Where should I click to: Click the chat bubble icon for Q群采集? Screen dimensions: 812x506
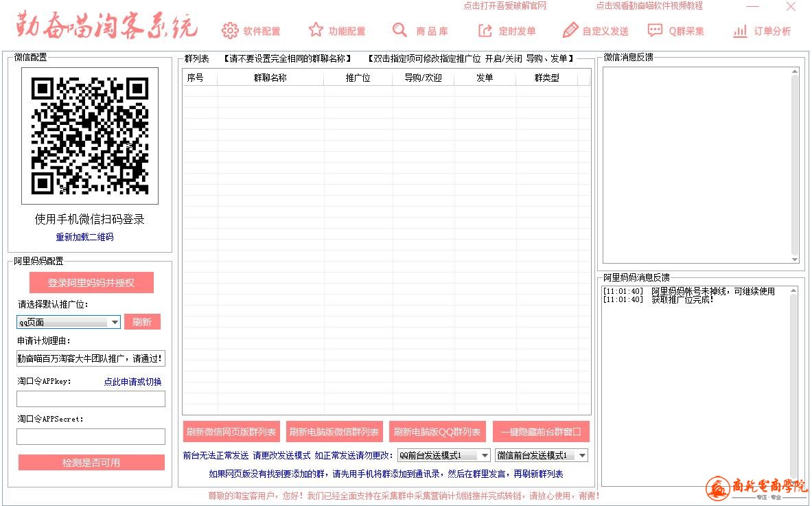coord(655,30)
